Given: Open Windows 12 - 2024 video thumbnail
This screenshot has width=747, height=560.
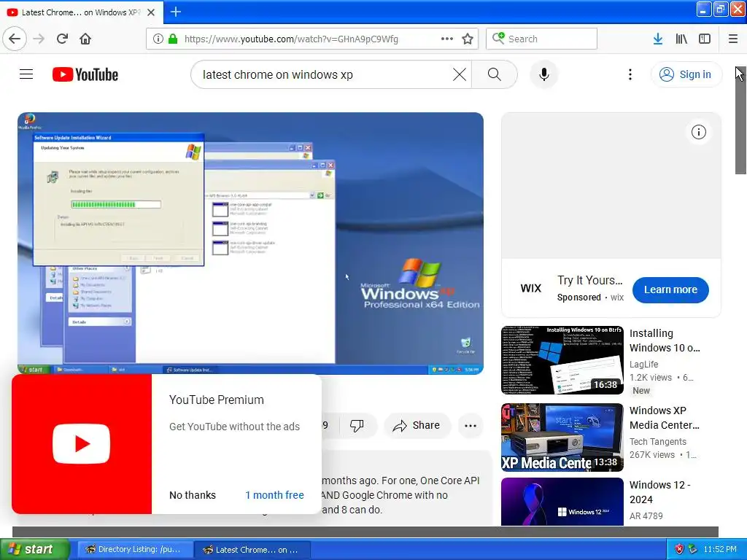Looking at the screenshot, I should pyautogui.click(x=562, y=502).
